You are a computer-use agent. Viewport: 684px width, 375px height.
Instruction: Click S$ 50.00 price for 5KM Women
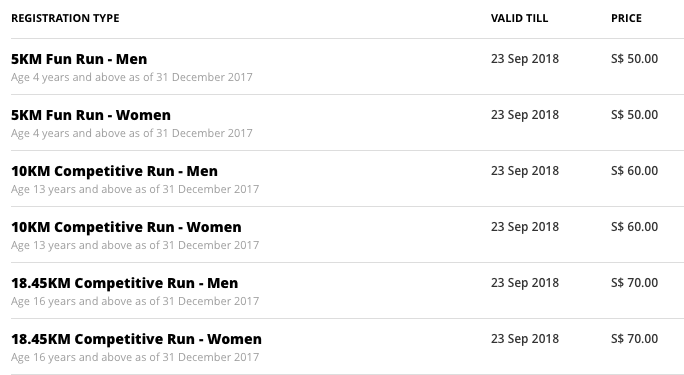(634, 115)
